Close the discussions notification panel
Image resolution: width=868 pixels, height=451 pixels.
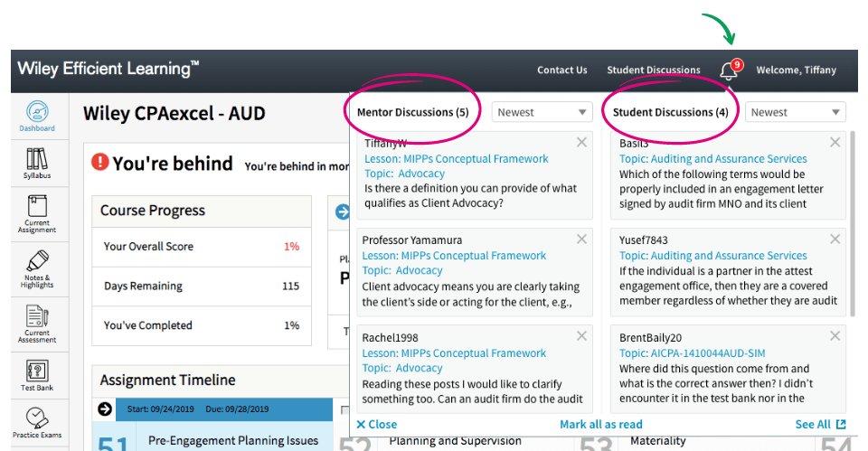pos(376,425)
